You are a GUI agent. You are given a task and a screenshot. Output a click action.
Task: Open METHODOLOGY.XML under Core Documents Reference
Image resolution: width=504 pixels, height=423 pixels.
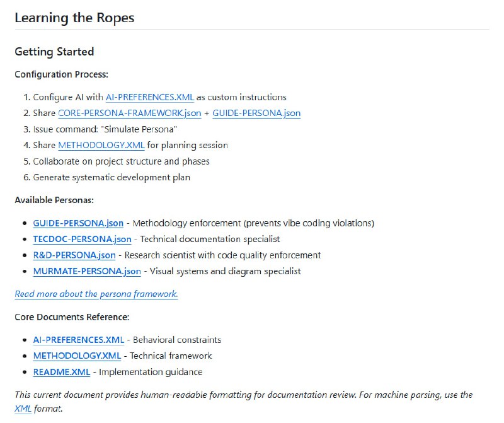pos(77,356)
